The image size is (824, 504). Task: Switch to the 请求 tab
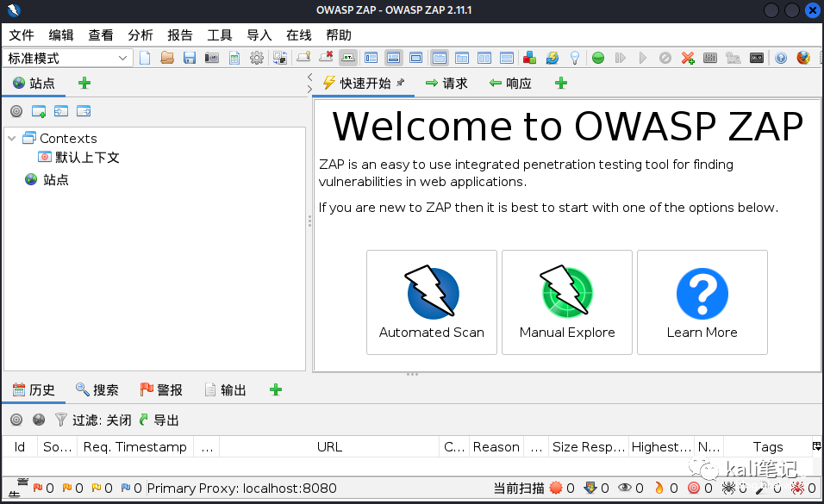446,83
